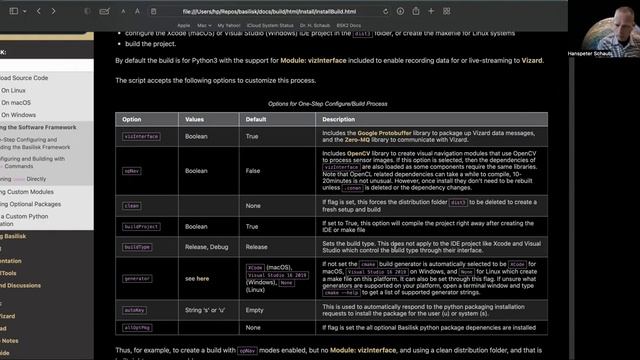Open the Tools section in sidebar
Screen dimensions: 640x360
[x=8, y=273]
